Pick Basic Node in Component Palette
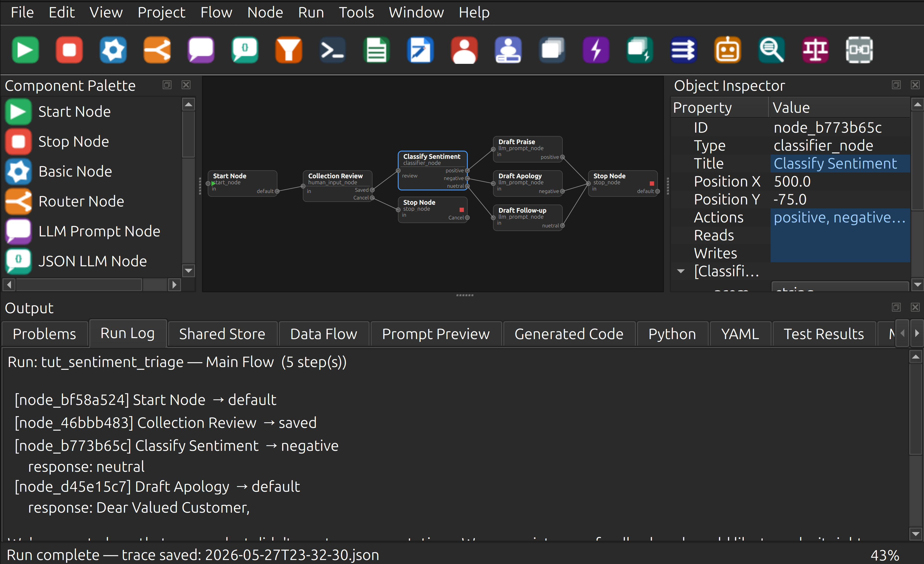Image resolution: width=924 pixels, height=564 pixels. click(x=92, y=172)
